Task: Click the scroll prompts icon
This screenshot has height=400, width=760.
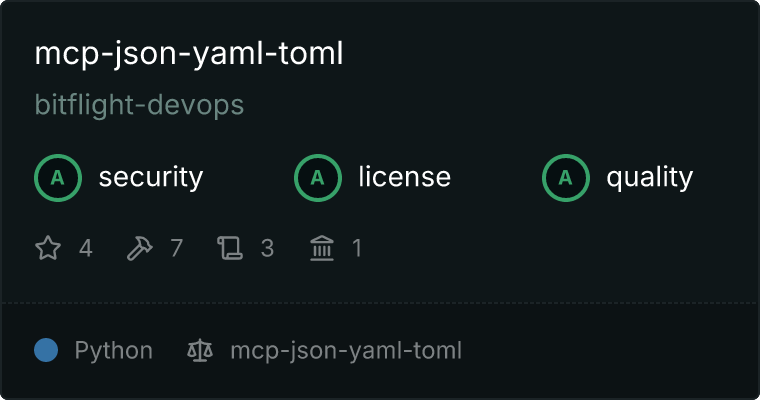Action: coord(230,248)
